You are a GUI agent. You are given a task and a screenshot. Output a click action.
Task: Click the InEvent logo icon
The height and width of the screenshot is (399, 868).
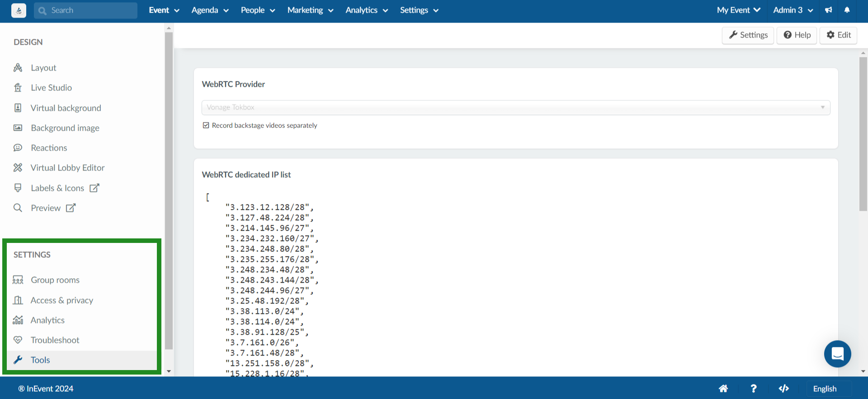click(x=19, y=10)
